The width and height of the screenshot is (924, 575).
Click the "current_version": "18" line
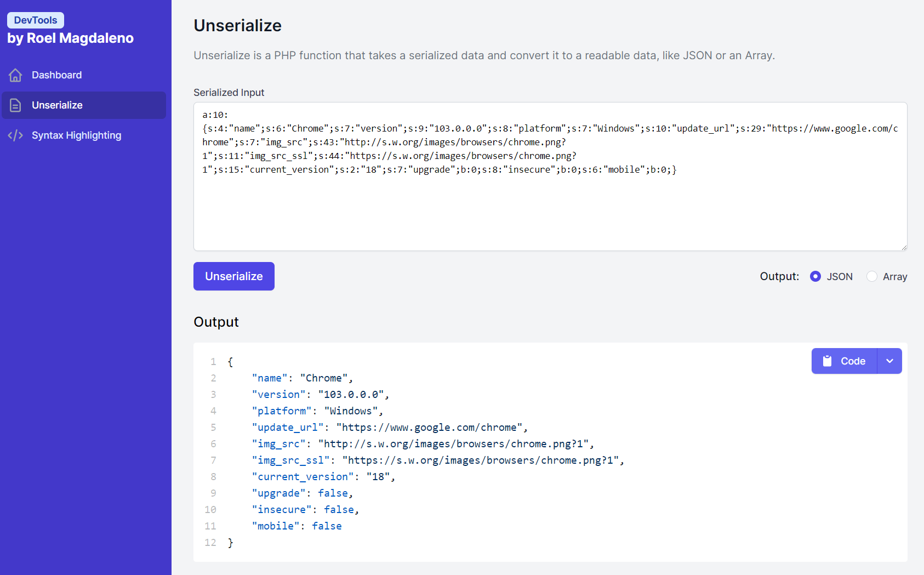pyautogui.click(x=323, y=477)
